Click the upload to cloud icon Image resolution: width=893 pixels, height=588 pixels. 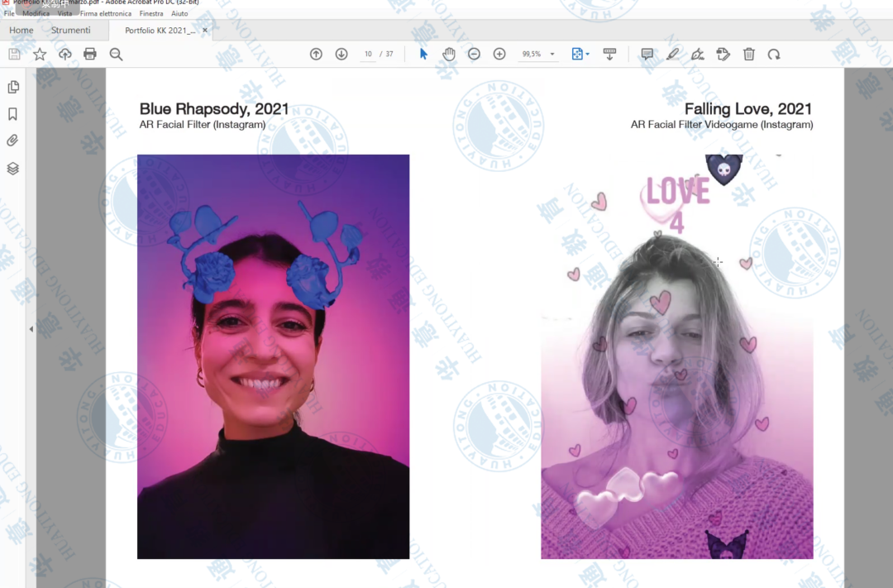coord(65,54)
